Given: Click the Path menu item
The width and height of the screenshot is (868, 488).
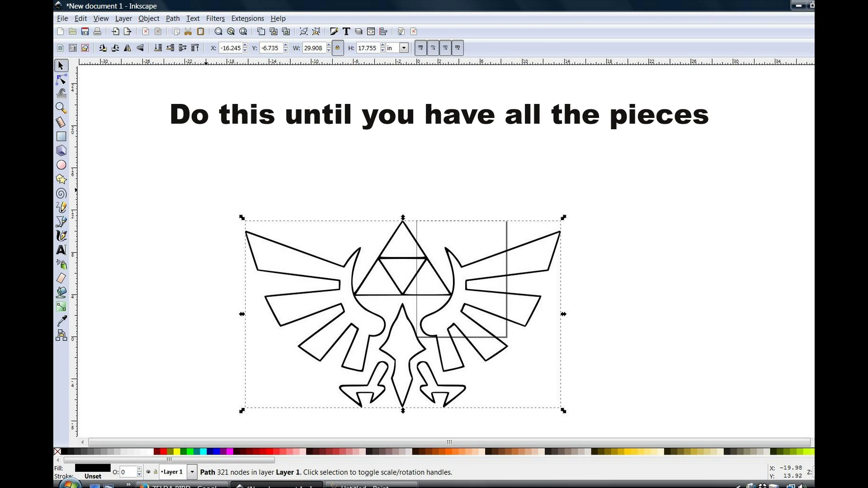Looking at the screenshot, I should 172,18.
